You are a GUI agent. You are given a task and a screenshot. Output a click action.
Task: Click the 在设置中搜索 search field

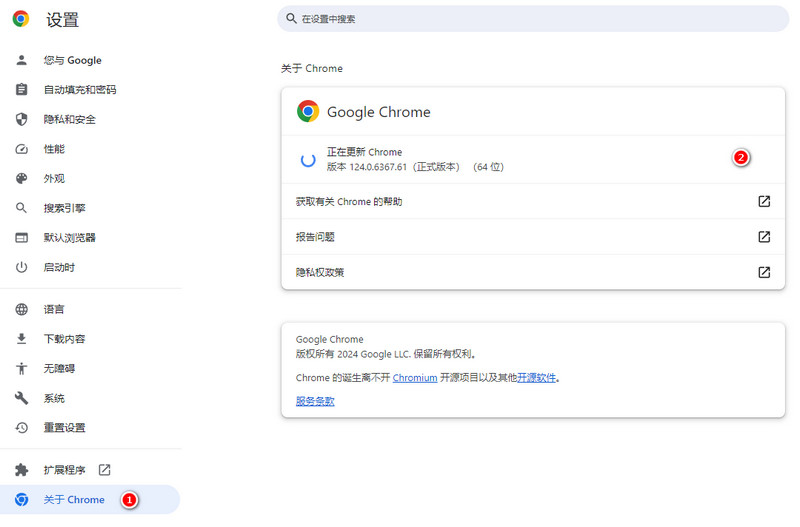point(533,19)
